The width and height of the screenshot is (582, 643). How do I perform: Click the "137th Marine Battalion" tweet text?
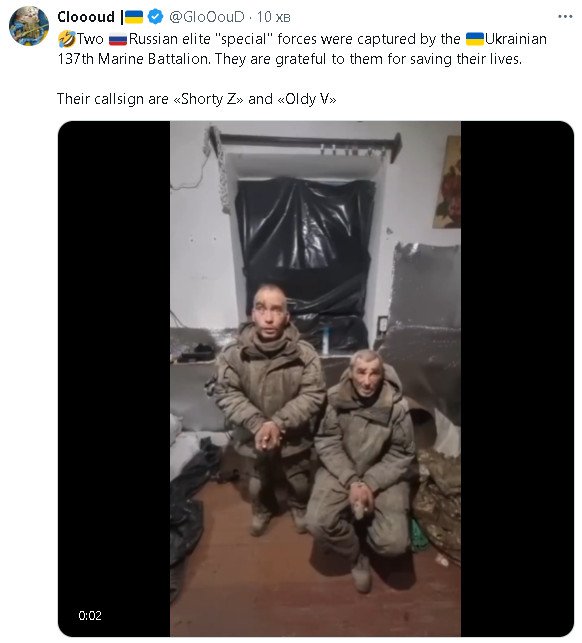[x=134, y=59]
